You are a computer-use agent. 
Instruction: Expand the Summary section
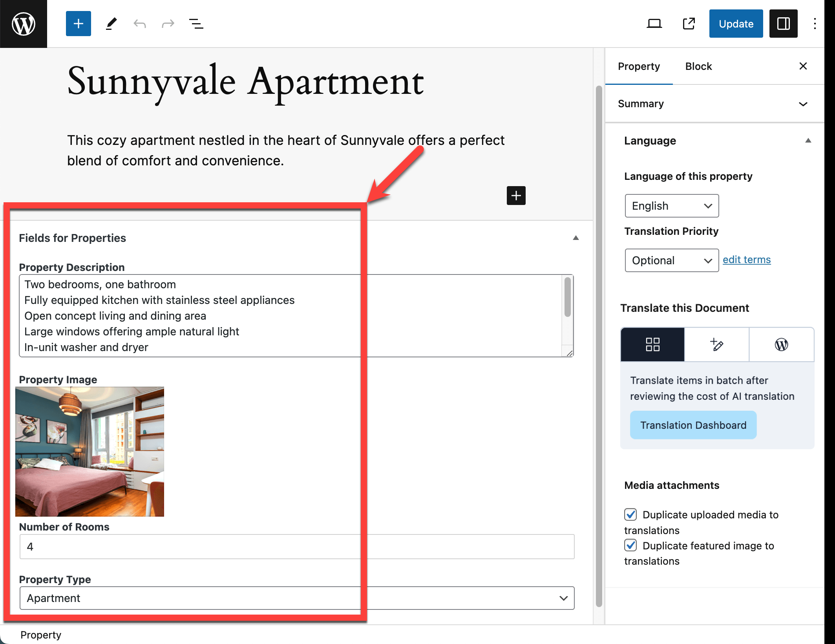coord(714,104)
